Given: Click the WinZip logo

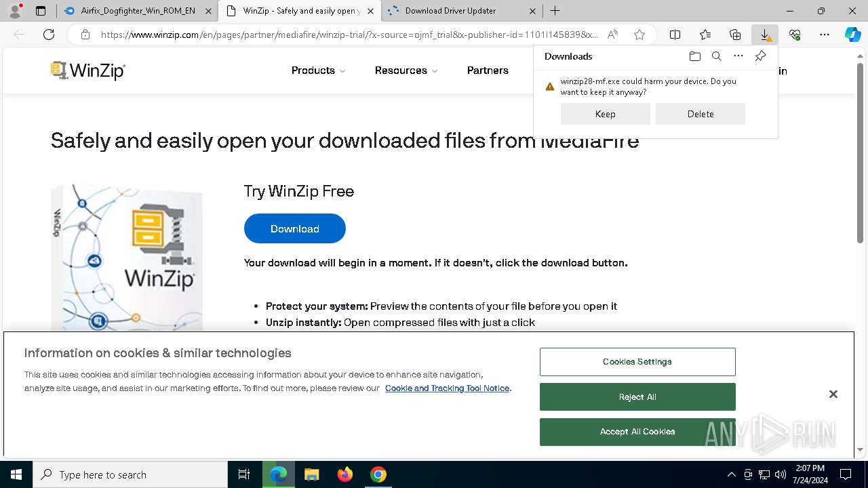Looking at the screenshot, I should [x=88, y=70].
